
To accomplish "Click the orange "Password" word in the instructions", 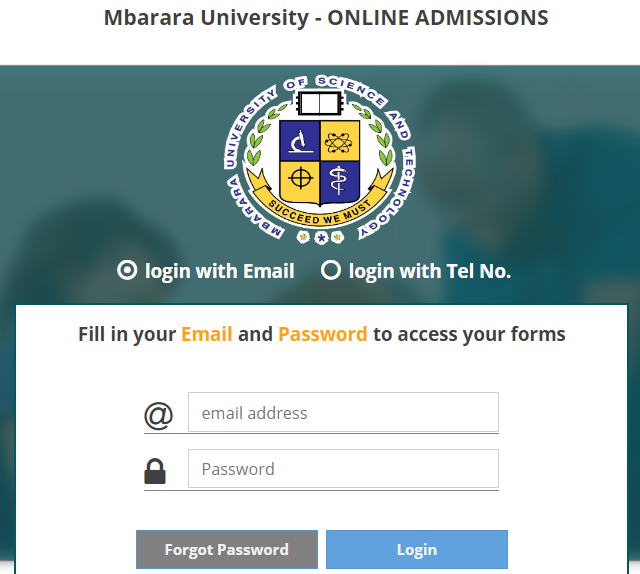I will pos(322,334).
